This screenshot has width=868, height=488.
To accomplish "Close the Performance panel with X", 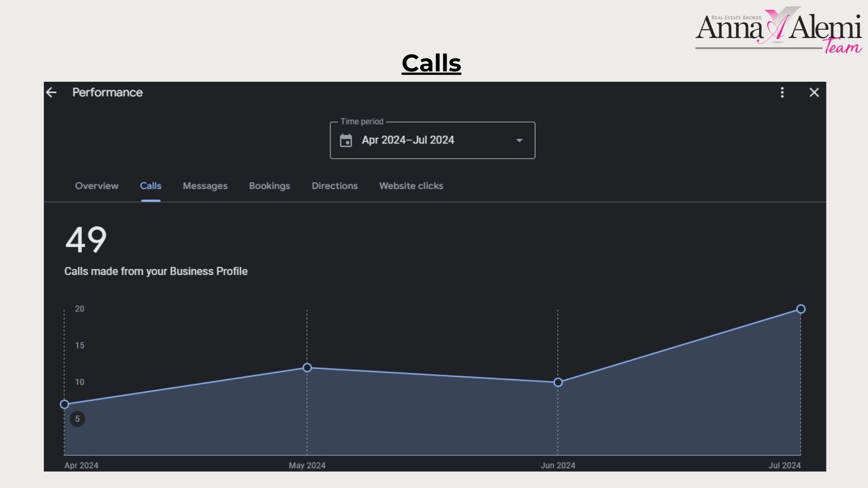I will [x=814, y=93].
